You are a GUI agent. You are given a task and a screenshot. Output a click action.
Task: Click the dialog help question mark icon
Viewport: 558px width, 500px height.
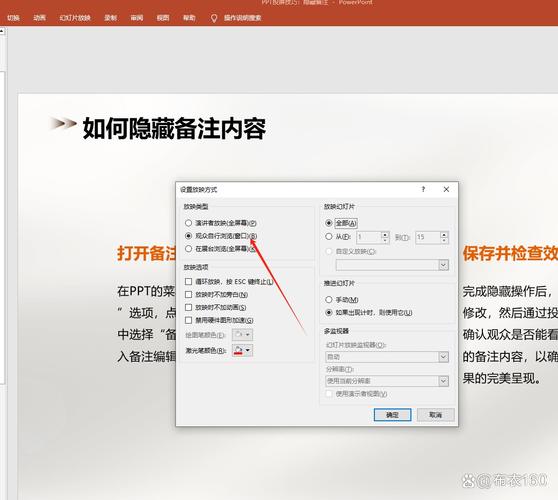[423, 189]
